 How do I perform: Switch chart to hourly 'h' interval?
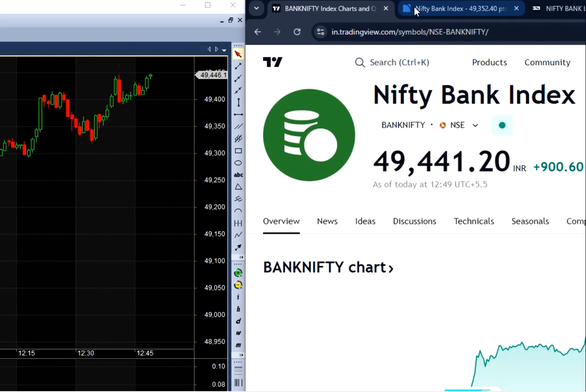238,309
